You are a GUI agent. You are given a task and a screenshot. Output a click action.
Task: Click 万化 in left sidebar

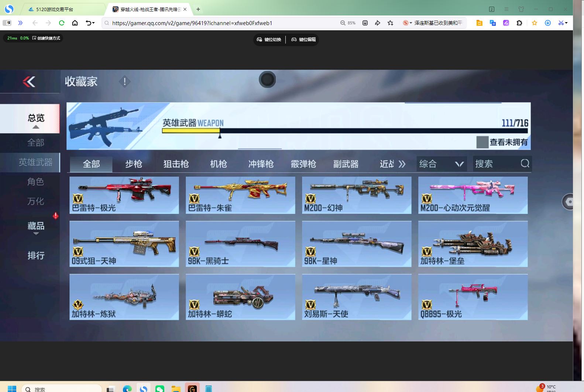pyautogui.click(x=36, y=201)
